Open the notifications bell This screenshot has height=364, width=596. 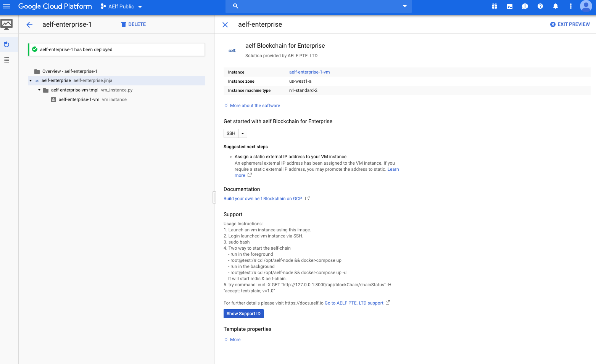[556, 6]
